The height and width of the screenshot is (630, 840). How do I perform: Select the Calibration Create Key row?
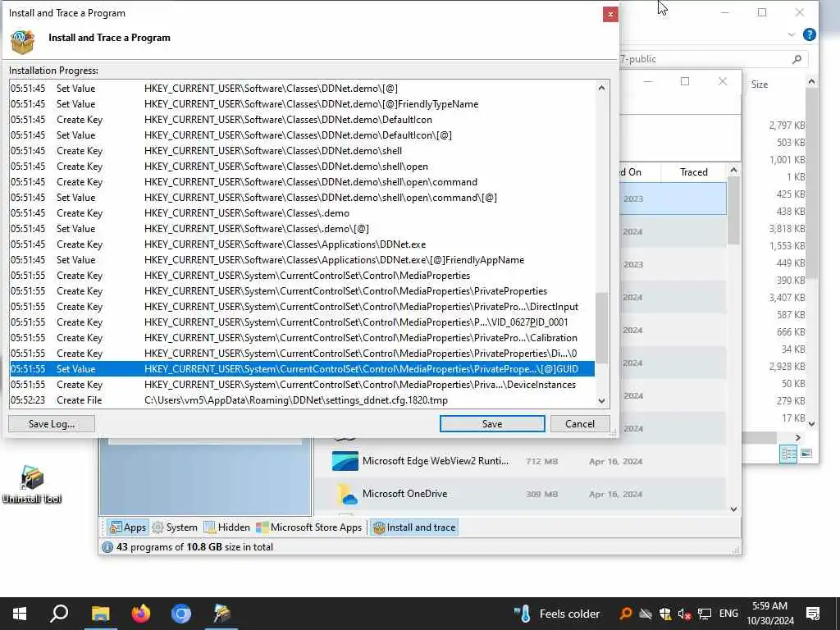point(302,338)
